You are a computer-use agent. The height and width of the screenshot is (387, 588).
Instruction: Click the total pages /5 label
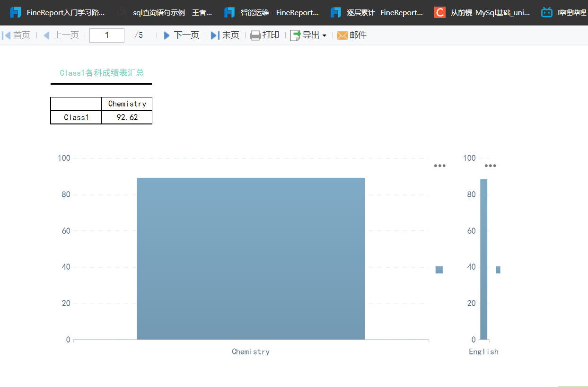pyautogui.click(x=139, y=35)
